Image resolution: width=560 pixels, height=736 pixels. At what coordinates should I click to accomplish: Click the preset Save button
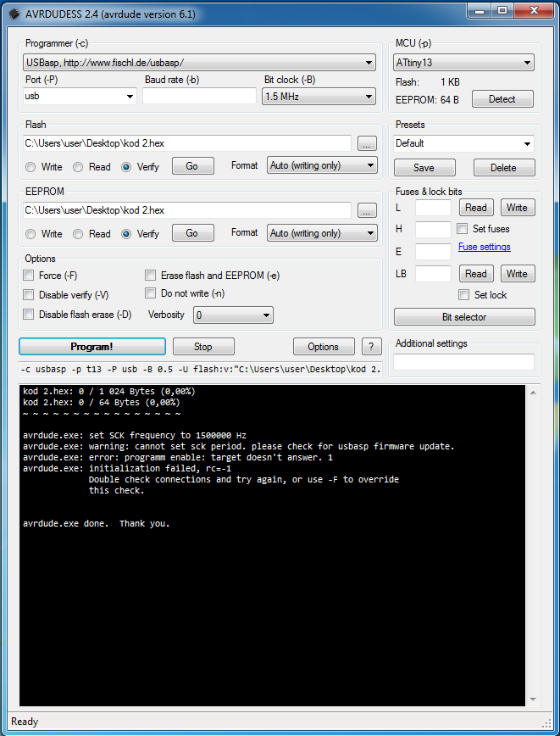[424, 168]
